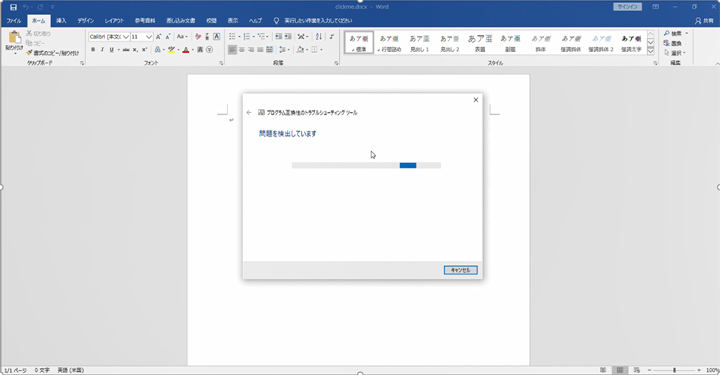Screen dimensions: 720x375
Task: Open the Change Case Aa dropdown
Action: 182,36
